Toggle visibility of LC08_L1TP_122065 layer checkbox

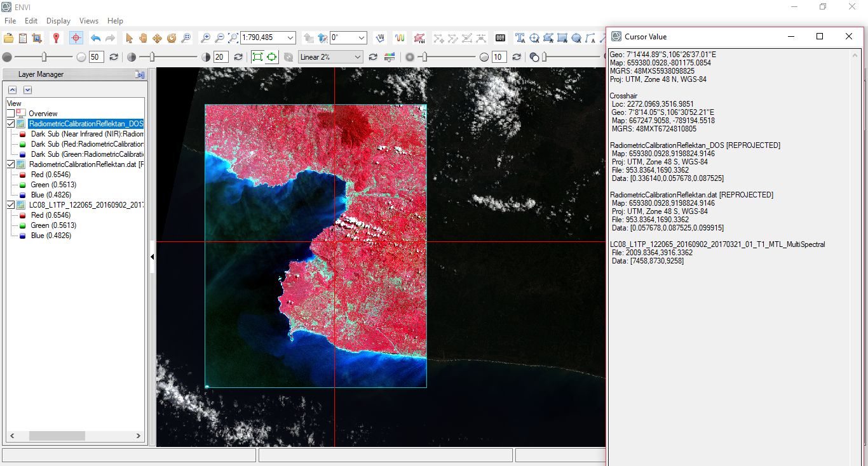coord(11,205)
